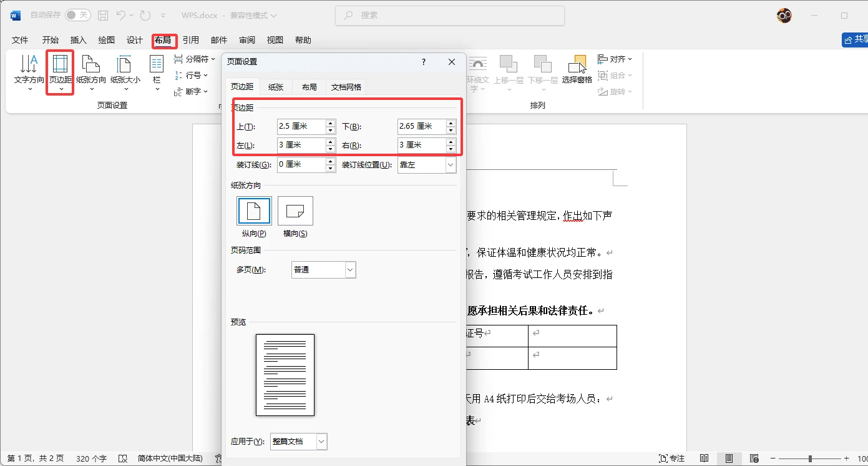Click the Columns (栏) icon
Image resolution: width=868 pixels, height=466 pixels.
click(x=157, y=71)
